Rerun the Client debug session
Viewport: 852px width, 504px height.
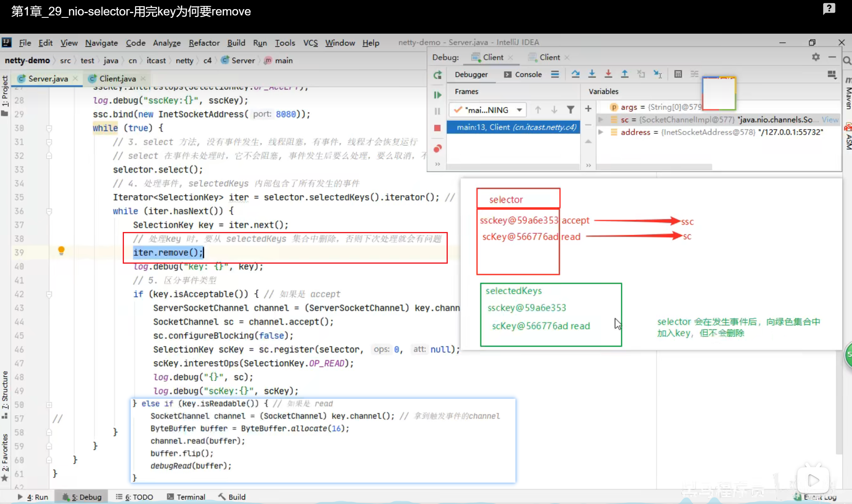coord(437,75)
